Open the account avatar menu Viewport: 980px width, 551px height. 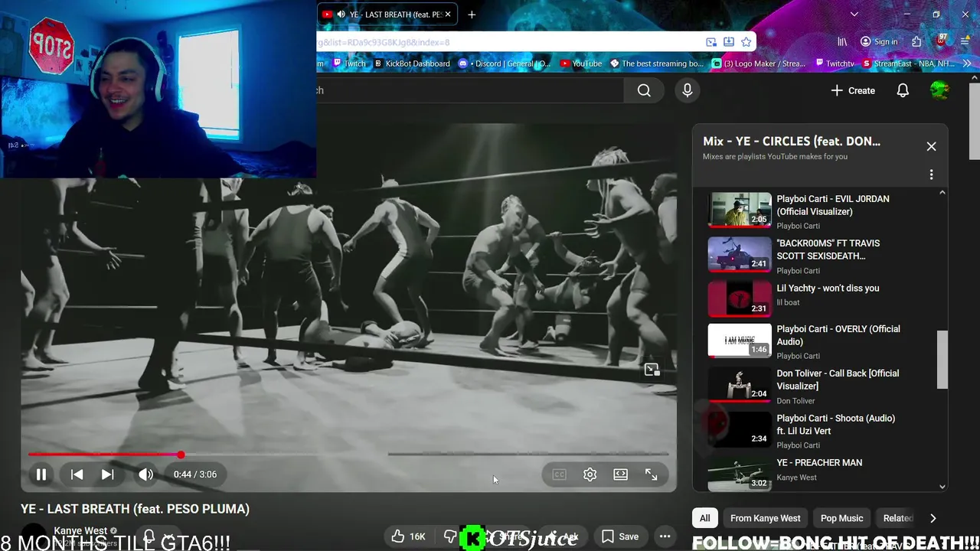click(x=939, y=90)
